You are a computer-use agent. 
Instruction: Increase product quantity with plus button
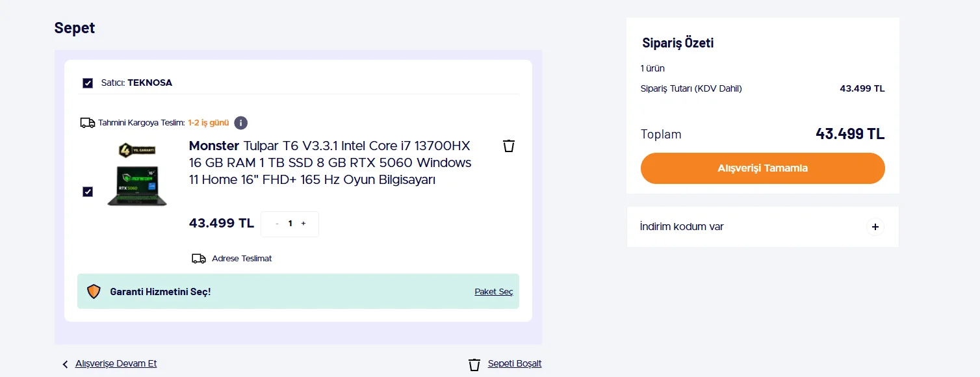pyautogui.click(x=303, y=224)
